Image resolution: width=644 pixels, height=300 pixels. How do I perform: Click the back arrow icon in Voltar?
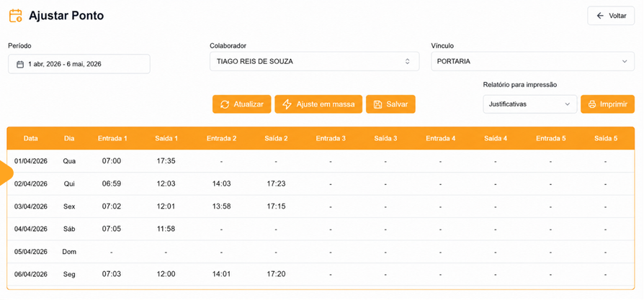(x=600, y=16)
